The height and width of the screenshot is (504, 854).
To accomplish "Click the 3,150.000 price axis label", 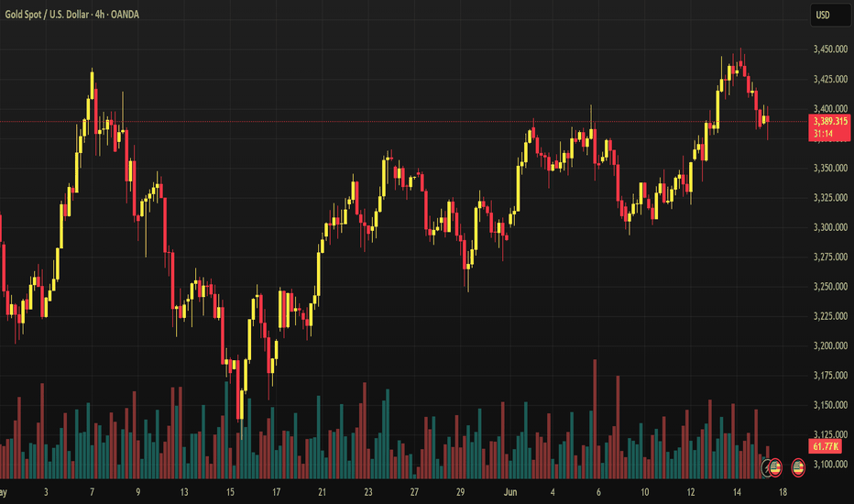I will (x=830, y=405).
